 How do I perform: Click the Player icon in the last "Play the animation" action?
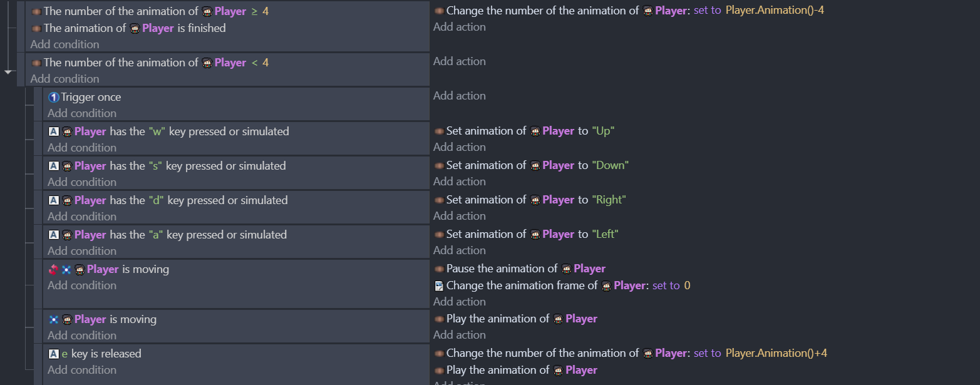[558, 370]
